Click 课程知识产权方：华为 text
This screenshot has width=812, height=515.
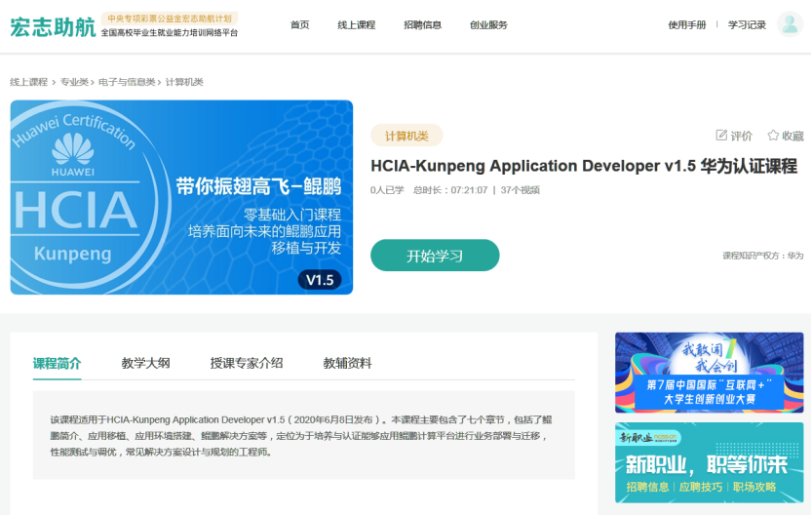[x=763, y=256]
